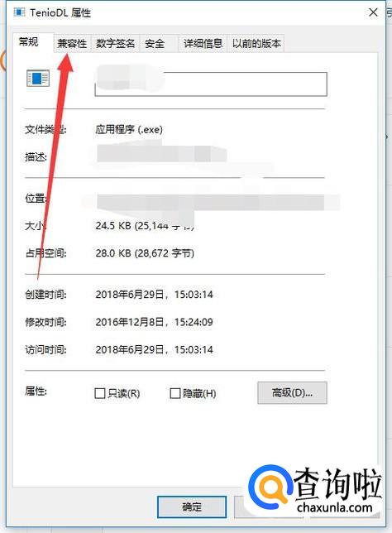Click the 应用程序 (.exe) file type text

point(129,129)
